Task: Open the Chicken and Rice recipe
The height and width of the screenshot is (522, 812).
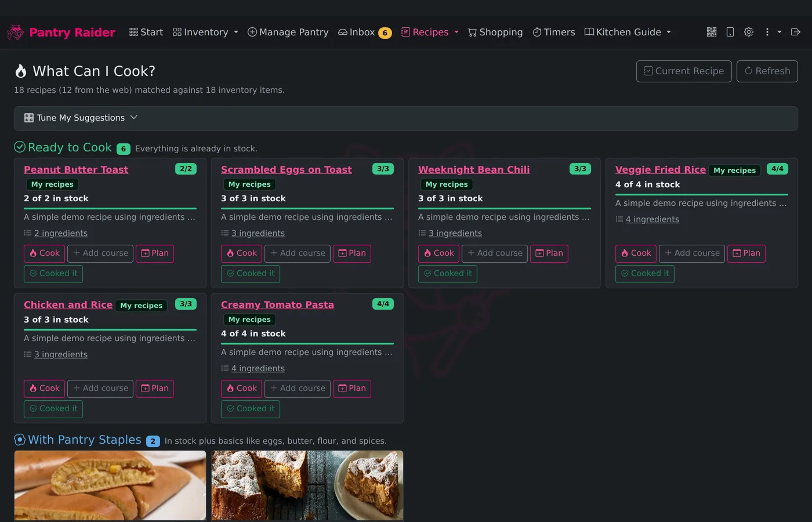Action: (68, 304)
